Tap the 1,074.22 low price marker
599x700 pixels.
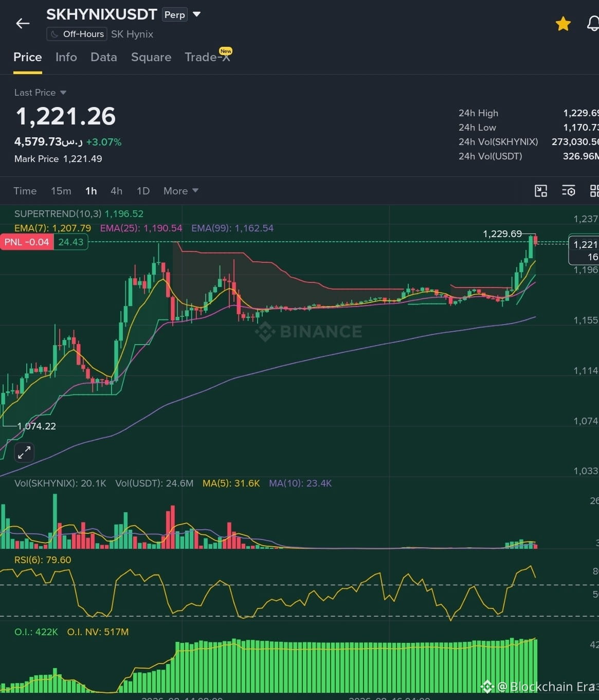click(x=37, y=426)
